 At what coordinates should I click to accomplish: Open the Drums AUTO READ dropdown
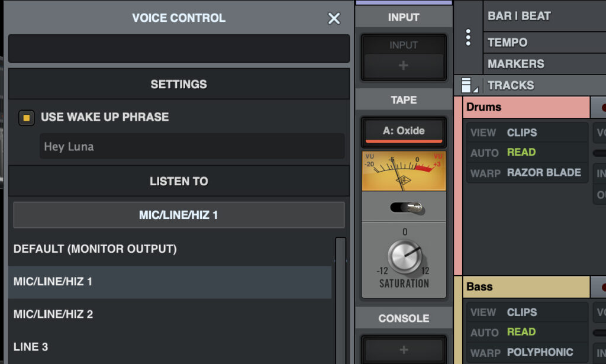527,152
